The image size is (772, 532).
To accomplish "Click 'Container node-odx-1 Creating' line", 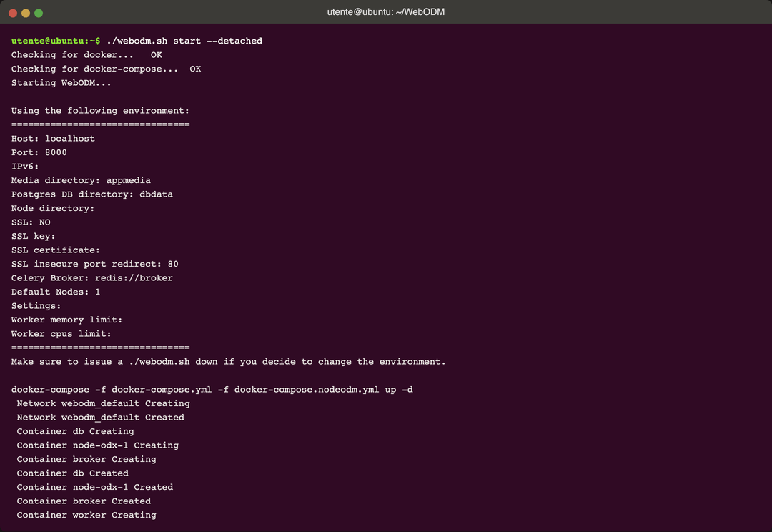I will point(97,445).
